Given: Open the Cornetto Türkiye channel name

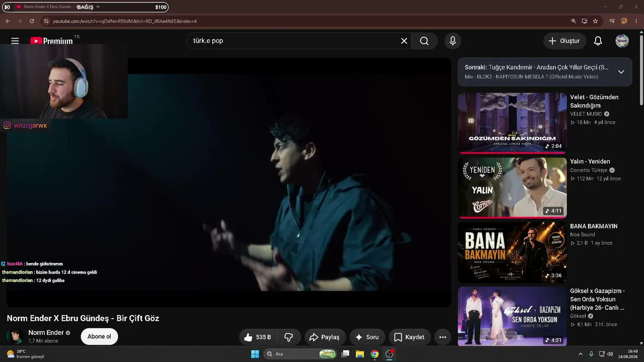Looking at the screenshot, I should point(589,170).
